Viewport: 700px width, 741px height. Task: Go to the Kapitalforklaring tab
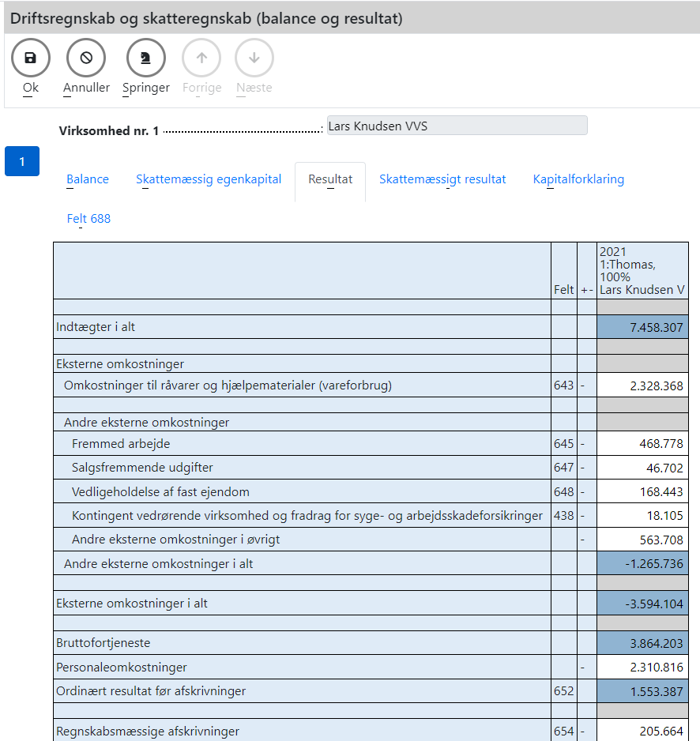(x=578, y=179)
